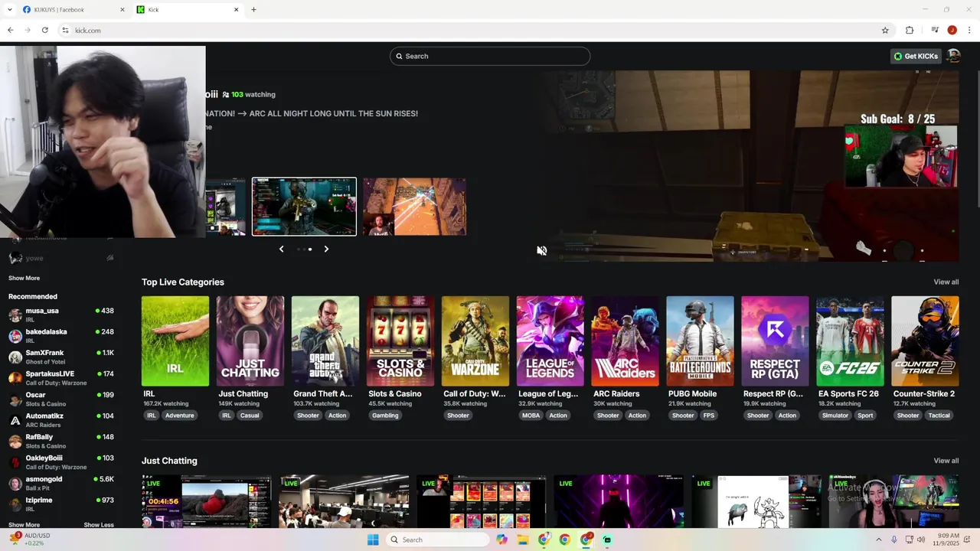Image resolution: width=980 pixels, height=551 pixels.
Task: Click the Windows taskbar search box
Action: (x=437, y=540)
